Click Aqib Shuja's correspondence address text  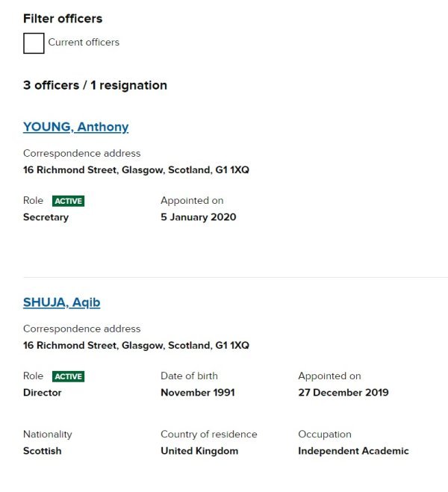[136, 346]
